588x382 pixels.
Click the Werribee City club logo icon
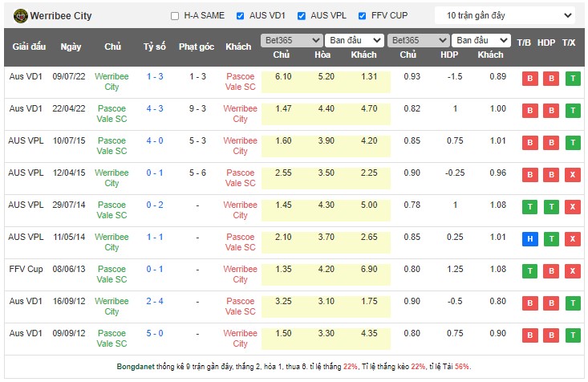pos(19,15)
